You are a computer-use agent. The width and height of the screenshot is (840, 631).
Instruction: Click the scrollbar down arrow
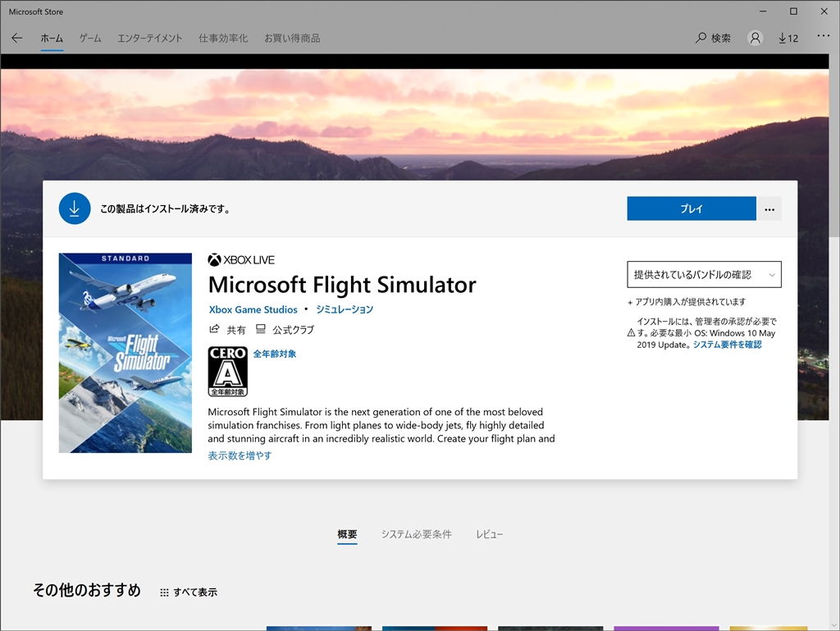click(x=834, y=625)
